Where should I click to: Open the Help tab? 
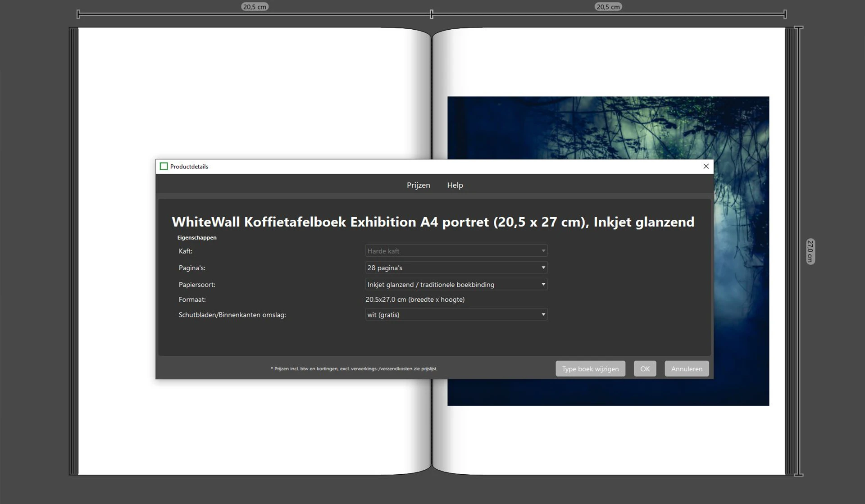coord(455,185)
